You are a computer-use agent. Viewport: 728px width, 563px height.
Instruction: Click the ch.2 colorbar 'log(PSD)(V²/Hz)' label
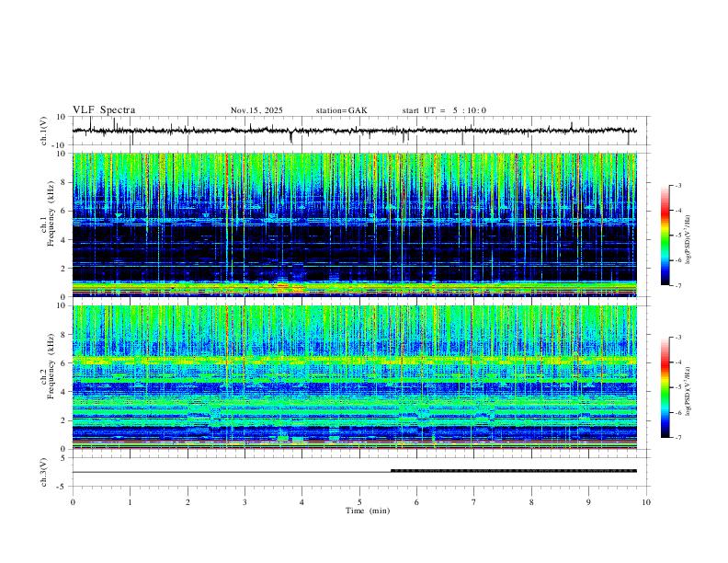tap(688, 392)
